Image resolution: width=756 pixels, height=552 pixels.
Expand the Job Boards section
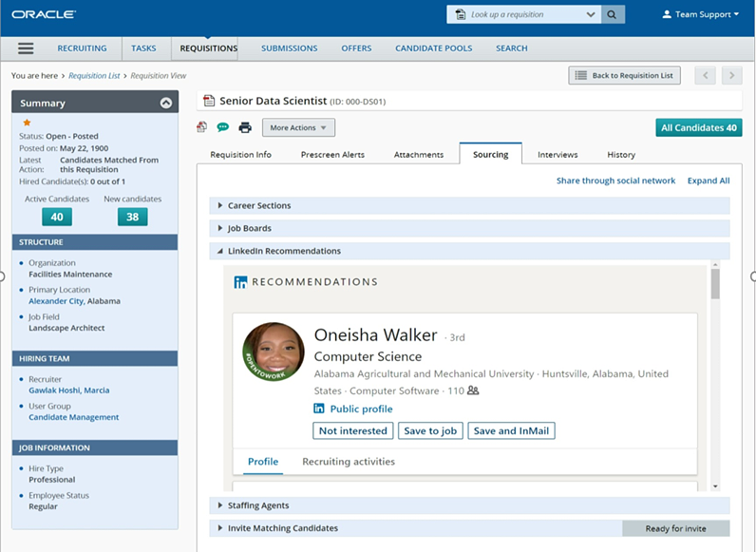coord(220,228)
